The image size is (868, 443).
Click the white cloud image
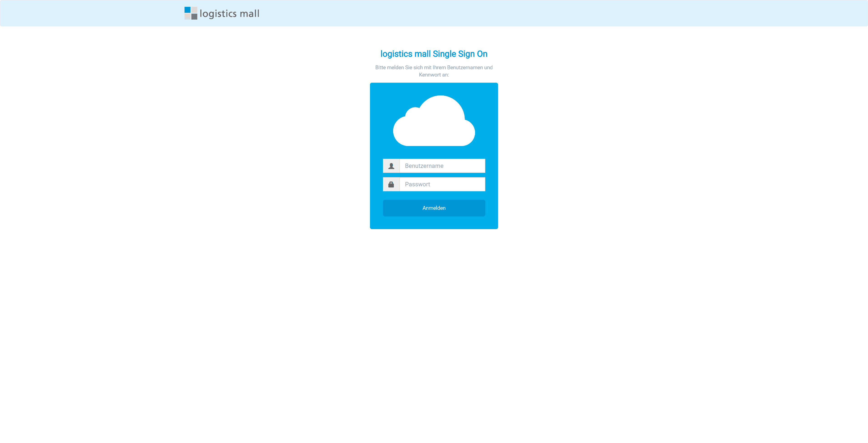click(x=434, y=121)
